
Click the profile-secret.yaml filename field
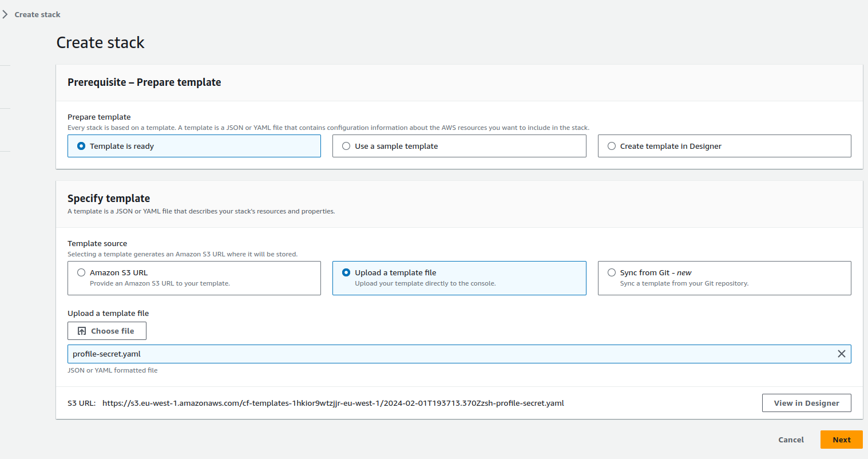pos(459,354)
